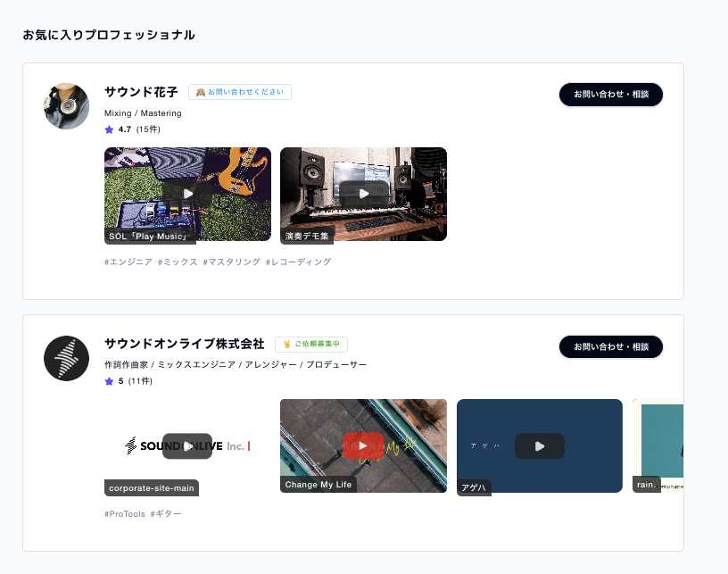Play the アゲハ video
Viewport: 728px width, 574px height.
[540, 445]
